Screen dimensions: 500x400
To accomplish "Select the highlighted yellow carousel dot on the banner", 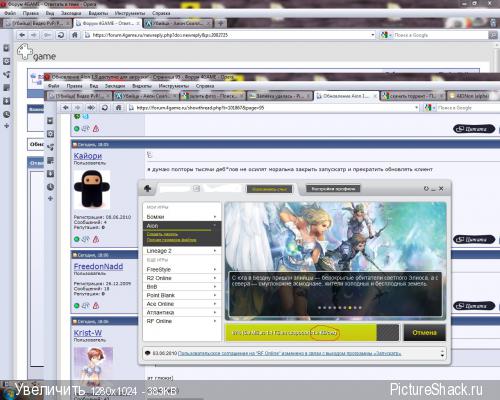I will 350,308.
